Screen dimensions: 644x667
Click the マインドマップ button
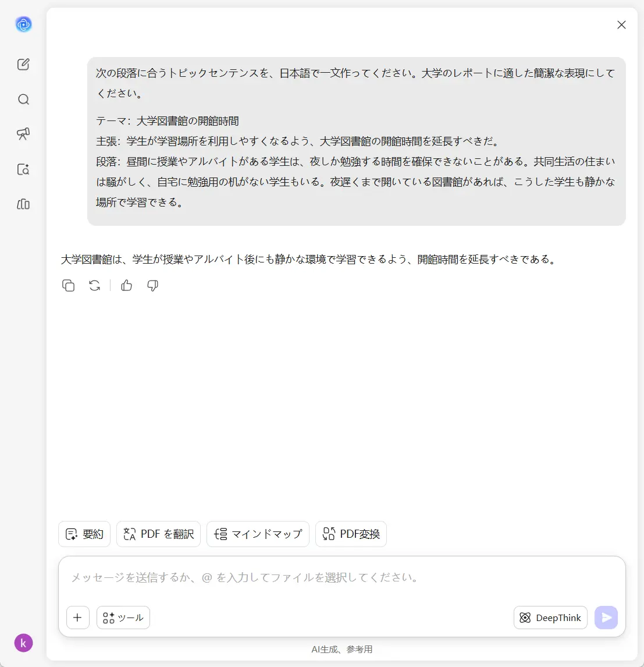click(258, 534)
